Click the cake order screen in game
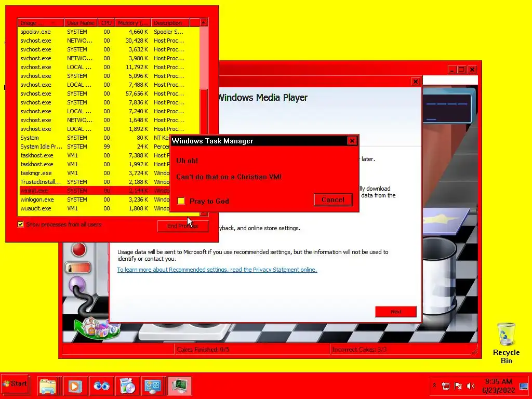Viewport: 532px width, 399px height. [x=447, y=108]
